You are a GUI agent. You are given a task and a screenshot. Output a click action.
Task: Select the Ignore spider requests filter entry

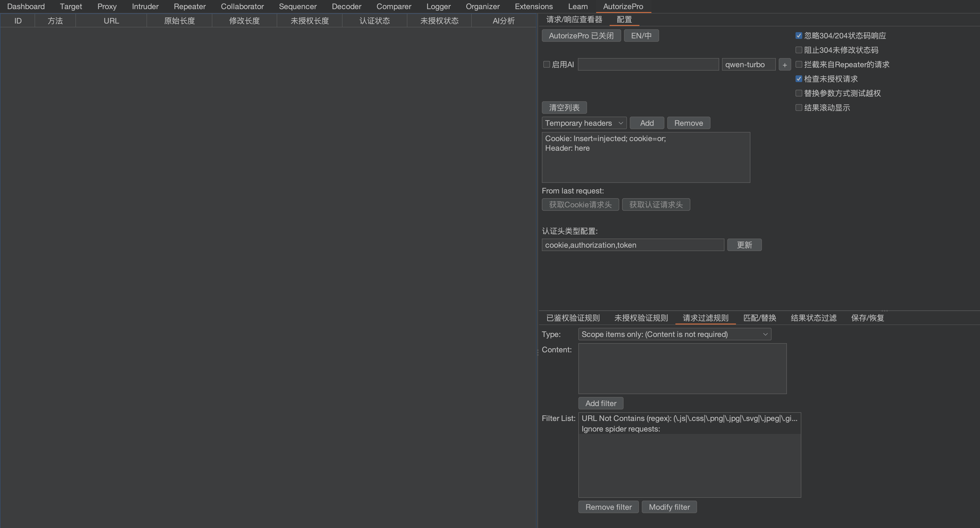click(620, 429)
